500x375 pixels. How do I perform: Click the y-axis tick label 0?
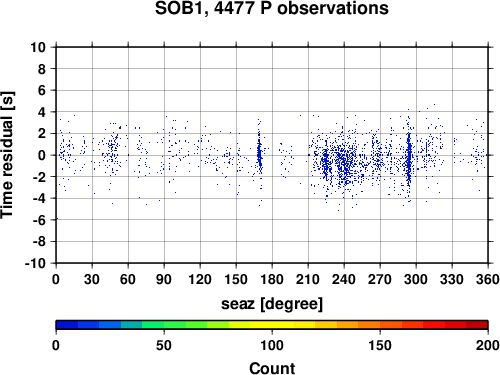(x=42, y=155)
